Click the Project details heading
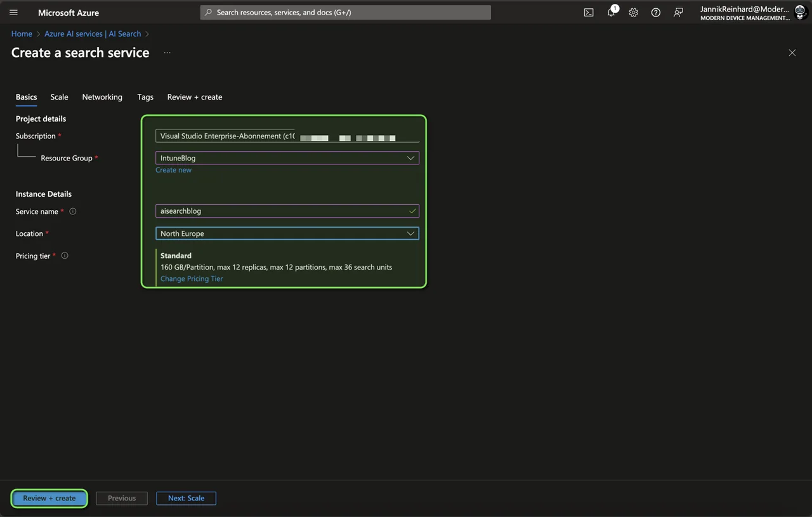Viewport: 812px width, 517px height. (x=41, y=119)
